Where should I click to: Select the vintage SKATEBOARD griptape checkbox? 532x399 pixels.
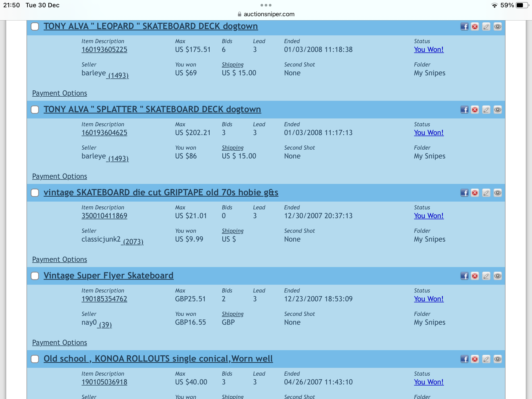(35, 193)
